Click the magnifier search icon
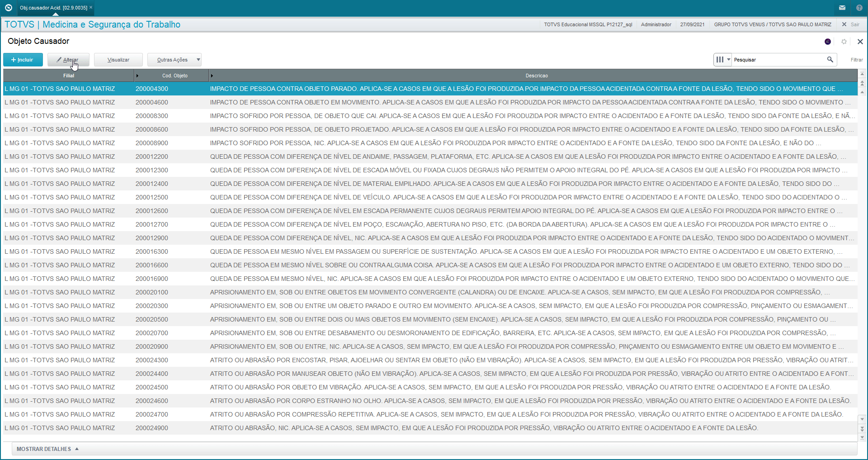 (x=830, y=60)
